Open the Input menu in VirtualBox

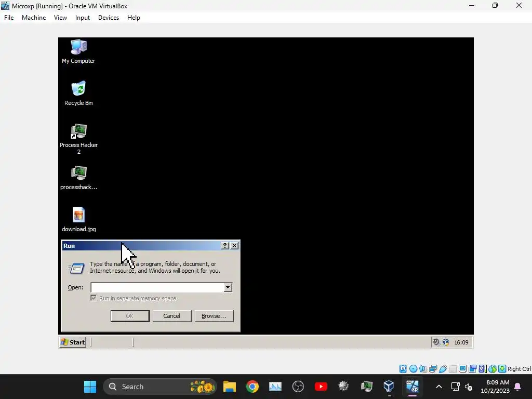pyautogui.click(x=83, y=18)
